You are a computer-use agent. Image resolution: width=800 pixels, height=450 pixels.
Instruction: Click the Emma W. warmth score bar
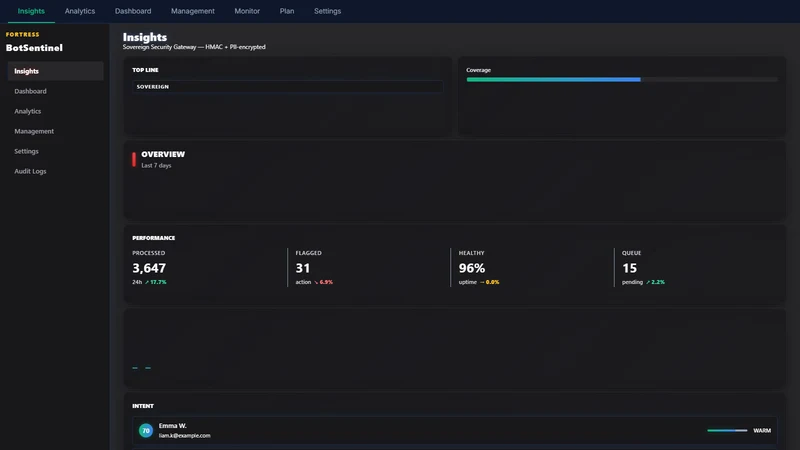click(727, 431)
